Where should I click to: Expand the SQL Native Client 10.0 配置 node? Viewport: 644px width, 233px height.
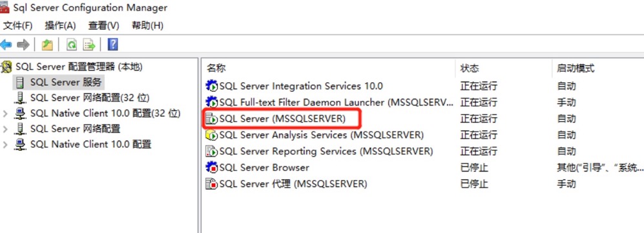click(5, 144)
